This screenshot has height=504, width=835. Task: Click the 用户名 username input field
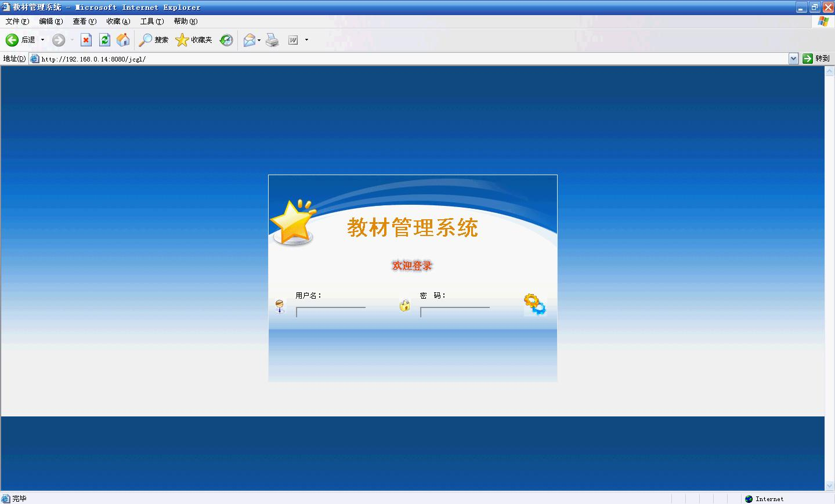(x=331, y=312)
